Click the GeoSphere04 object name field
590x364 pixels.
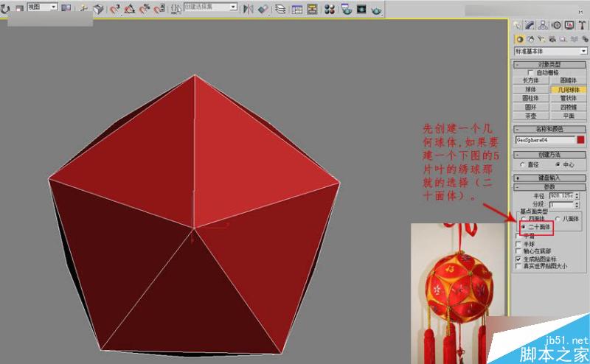(x=545, y=140)
